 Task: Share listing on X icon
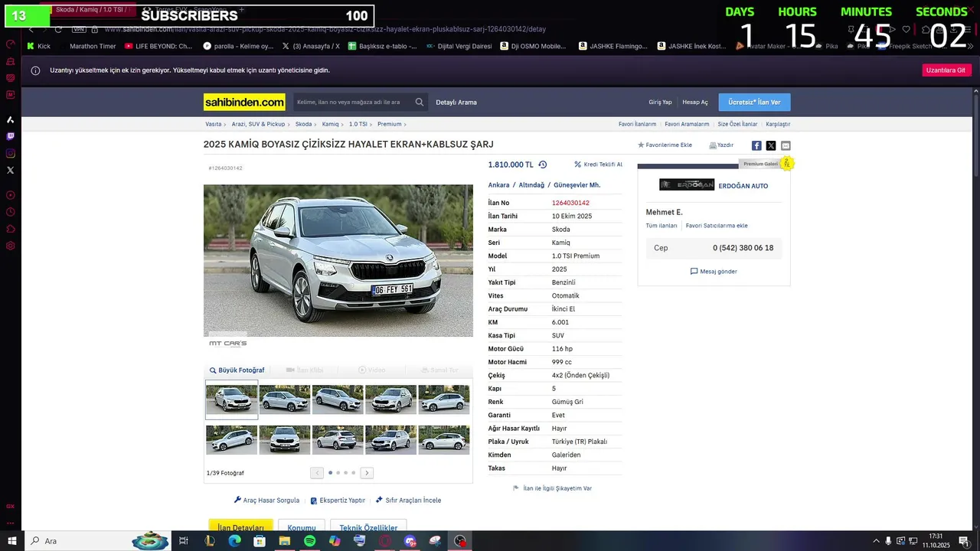pos(771,145)
